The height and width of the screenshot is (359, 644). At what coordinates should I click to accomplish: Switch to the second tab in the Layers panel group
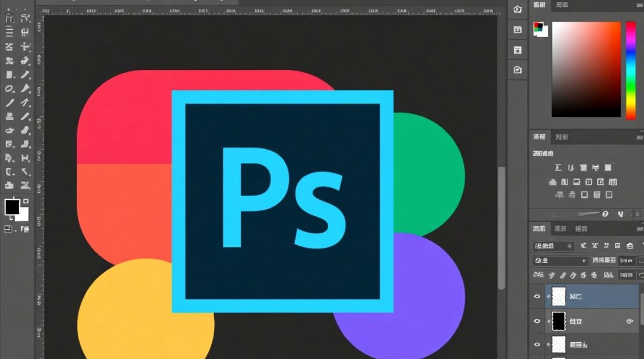point(560,229)
